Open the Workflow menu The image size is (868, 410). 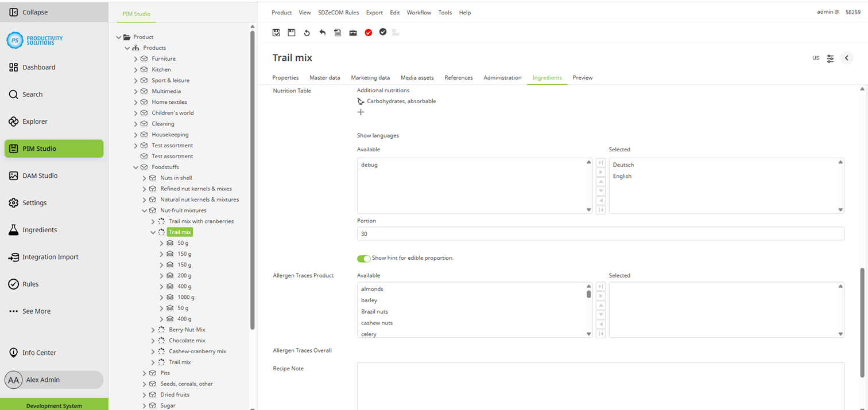418,12
